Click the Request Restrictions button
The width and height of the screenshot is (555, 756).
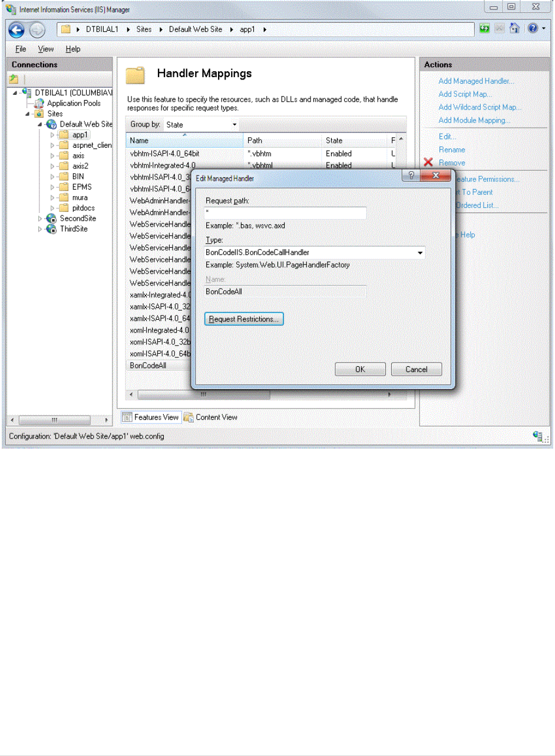[244, 319]
